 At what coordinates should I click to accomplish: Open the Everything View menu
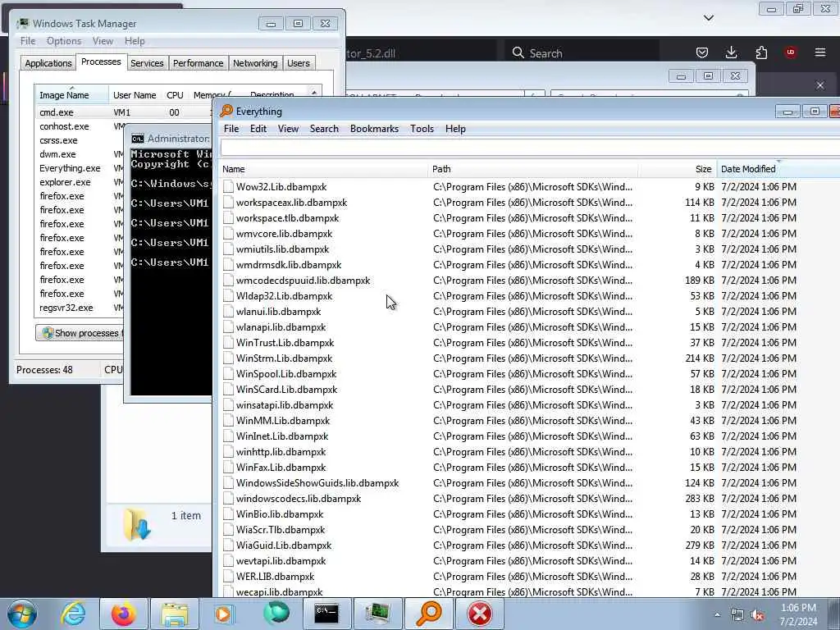coord(288,129)
